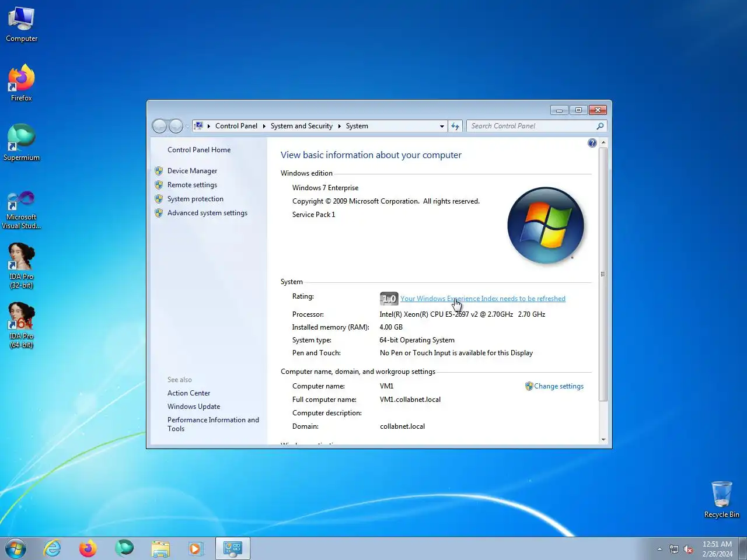Screen dimensions: 747x560
Task: Select IDA Pro (64-bit) desktop shortcut
Action: coord(22,325)
